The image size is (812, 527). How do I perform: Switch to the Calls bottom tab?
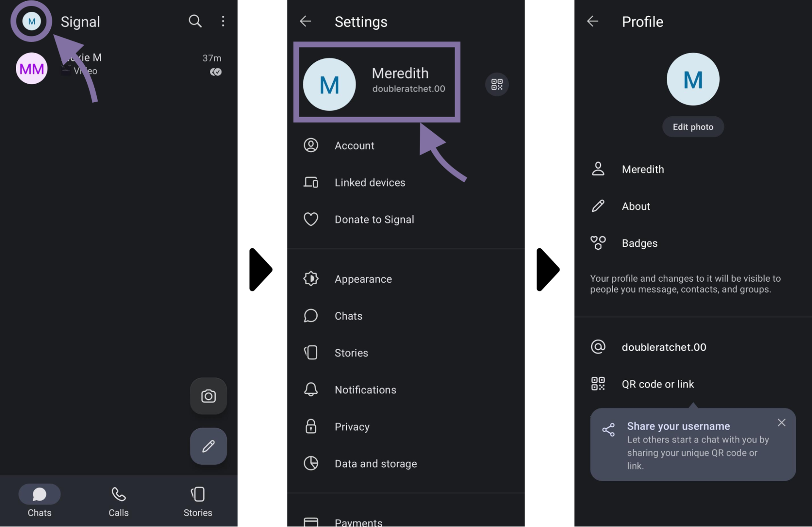click(x=118, y=501)
